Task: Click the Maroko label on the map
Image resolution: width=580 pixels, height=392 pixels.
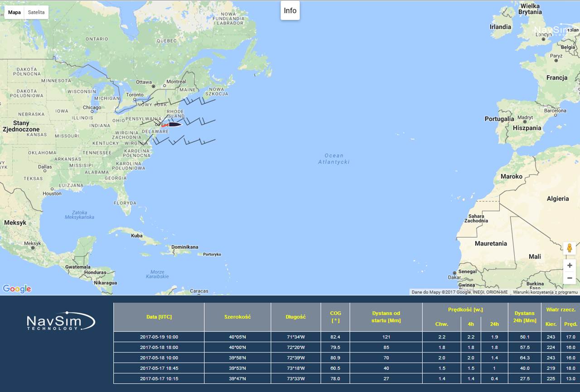Action: point(511,177)
